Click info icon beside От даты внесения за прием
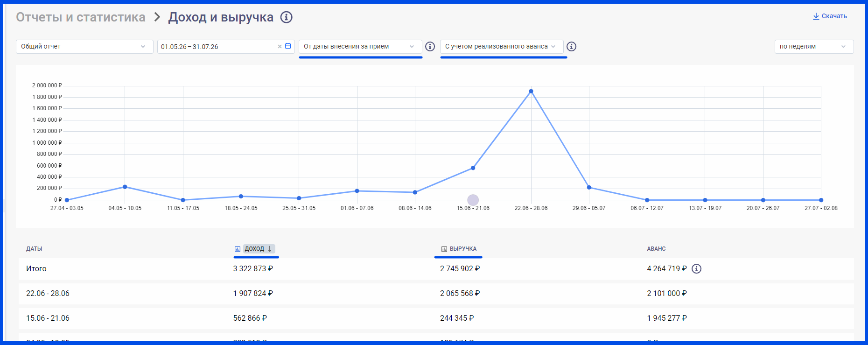The width and height of the screenshot is (868, 345). pos(430,47)
